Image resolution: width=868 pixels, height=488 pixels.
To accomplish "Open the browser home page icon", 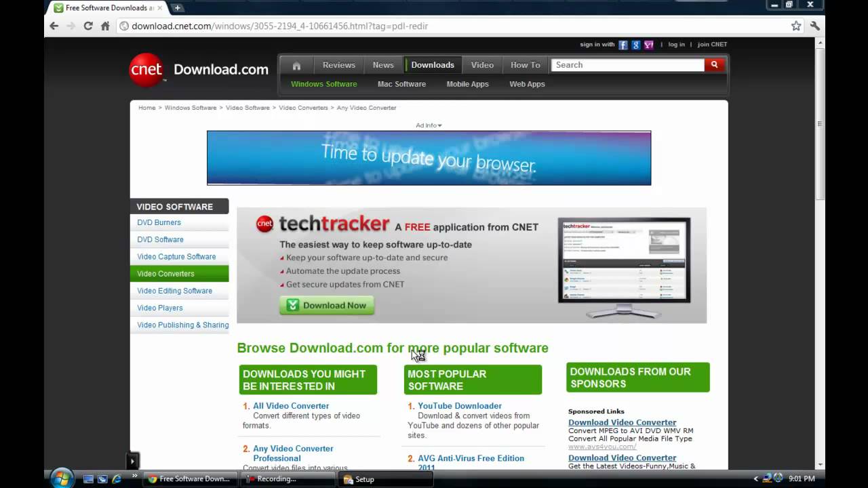I will tap(105, 26).
